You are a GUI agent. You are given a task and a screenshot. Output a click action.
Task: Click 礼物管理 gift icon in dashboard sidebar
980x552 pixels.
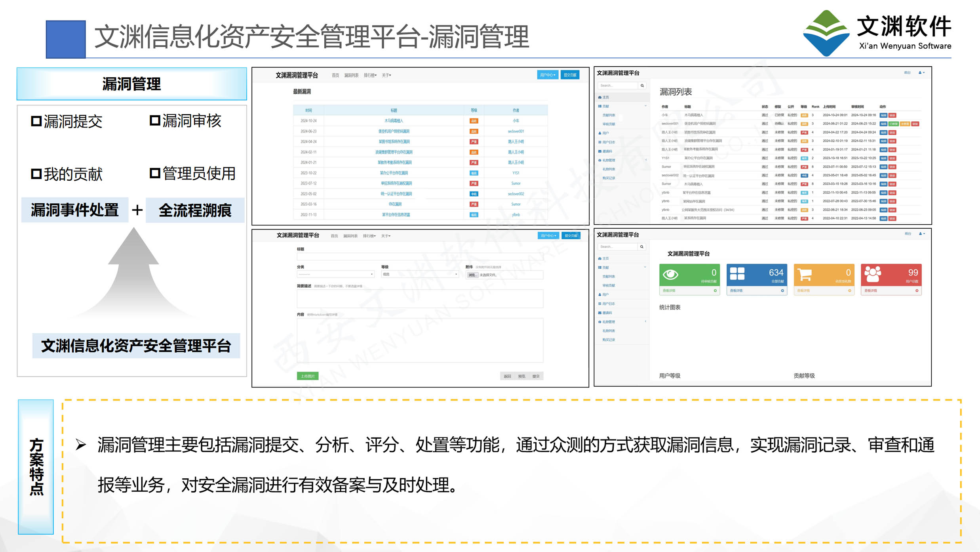point(600,322)
